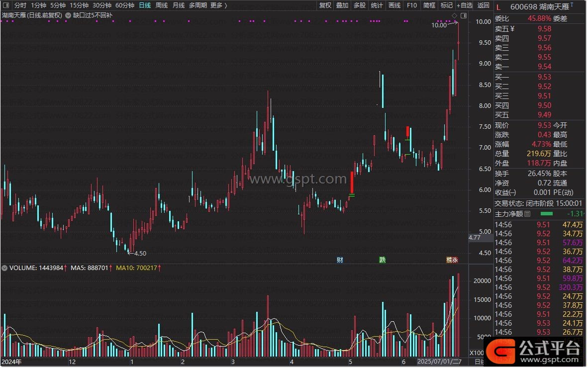Click the small T superscript after 湖南天雁
The width and height of the screenshot is (588, 368).
pyautogui.click(x=572, y=4)
